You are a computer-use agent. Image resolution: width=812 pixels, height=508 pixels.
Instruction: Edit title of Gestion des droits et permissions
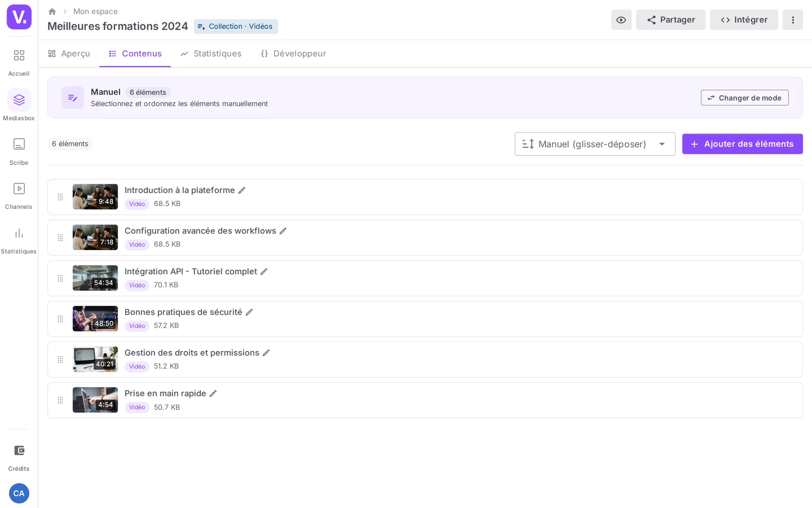point(266,353)
